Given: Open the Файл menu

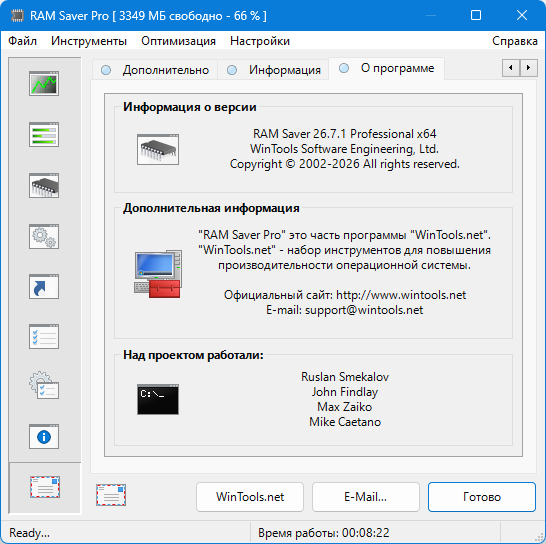Looking at the screenshot, I should click(22, 41).
